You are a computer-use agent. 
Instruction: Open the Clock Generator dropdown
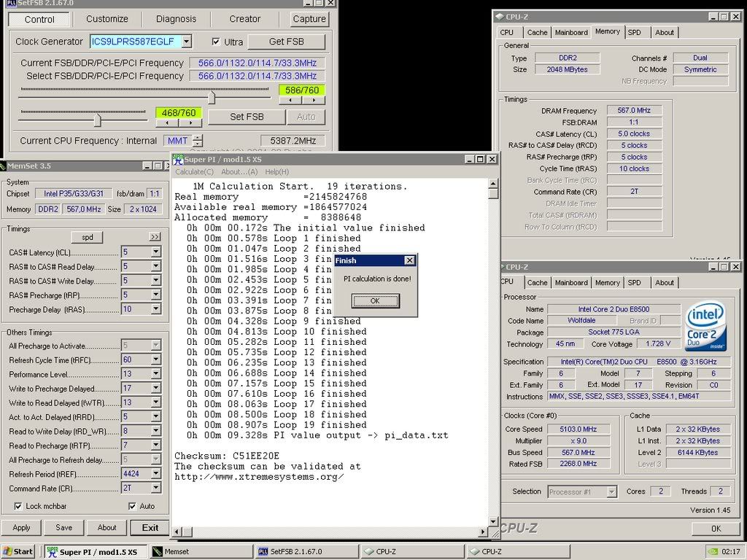(187, 42)
